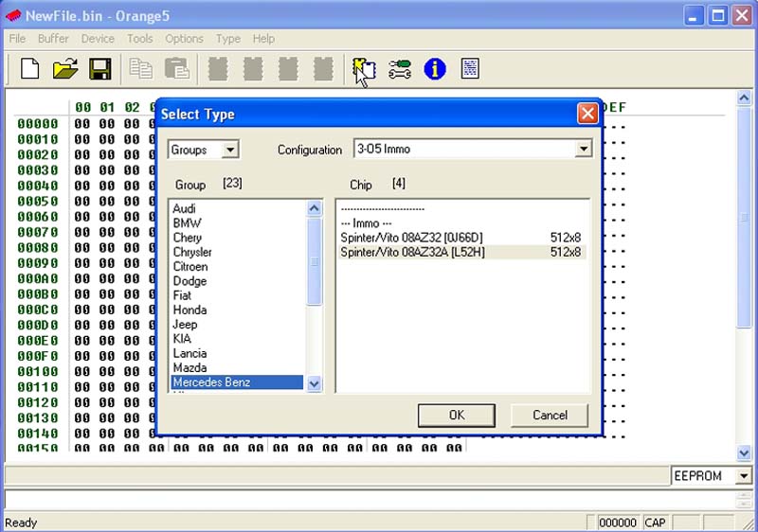Viewport: 758px width, 532px height.
Task: Select Jeep in the group list
Action: point(237,325)
